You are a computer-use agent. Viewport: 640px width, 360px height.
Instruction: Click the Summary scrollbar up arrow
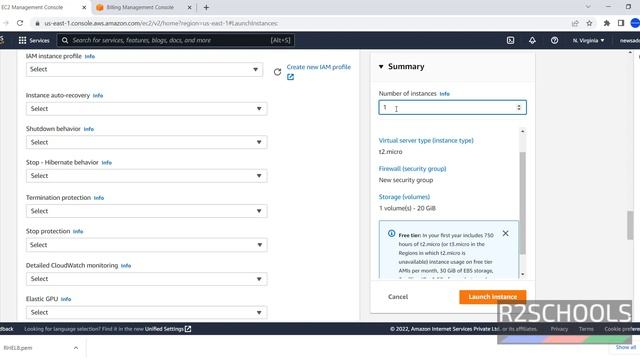pos(522,131)
